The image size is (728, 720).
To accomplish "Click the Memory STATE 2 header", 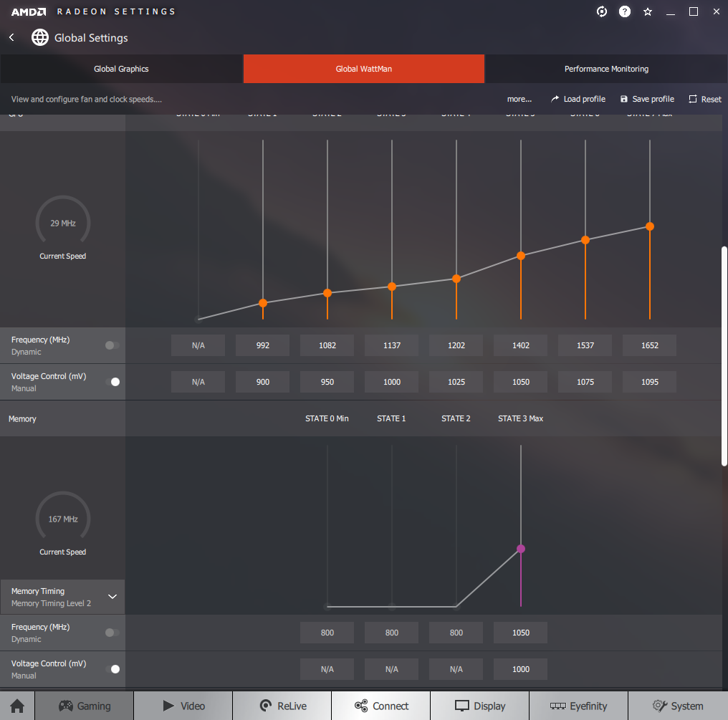I will click(456, 418).
